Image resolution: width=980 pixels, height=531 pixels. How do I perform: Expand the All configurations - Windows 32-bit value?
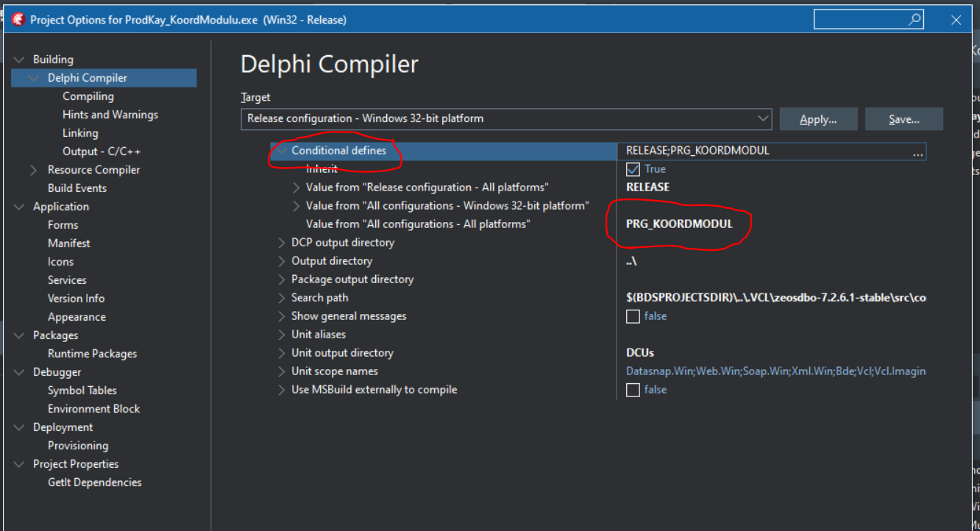pyautogui.click(x=297, y=206)
